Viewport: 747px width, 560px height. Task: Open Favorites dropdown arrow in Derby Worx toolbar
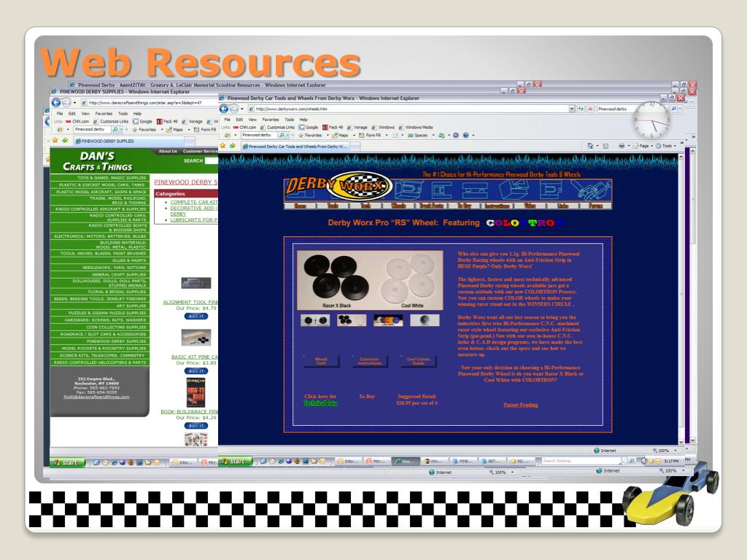pyautogui.click(x=328, y=135)
